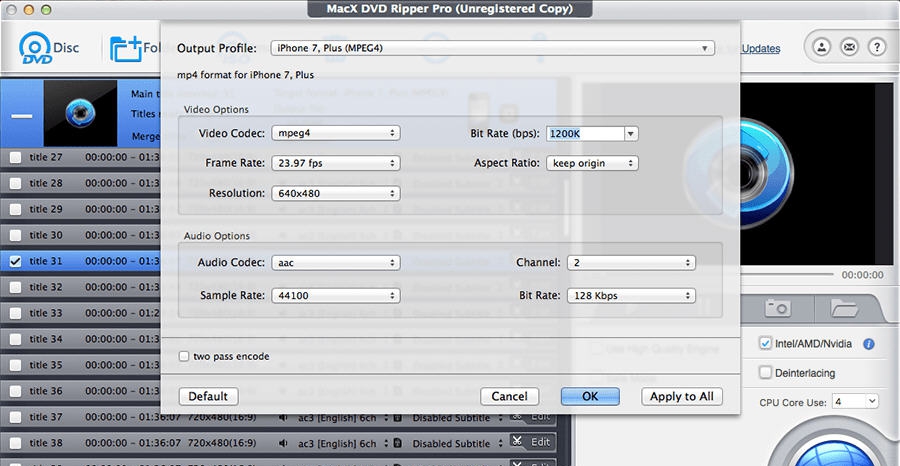Open the Updates link
900x466 pixels.
click(761, 49)
